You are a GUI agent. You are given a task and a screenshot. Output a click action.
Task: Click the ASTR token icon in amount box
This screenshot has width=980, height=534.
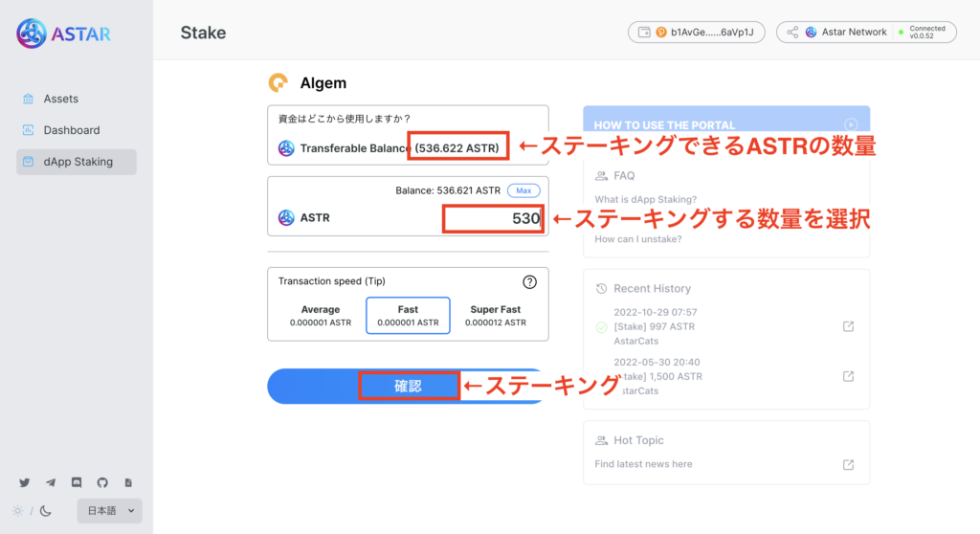coord(286,217)
